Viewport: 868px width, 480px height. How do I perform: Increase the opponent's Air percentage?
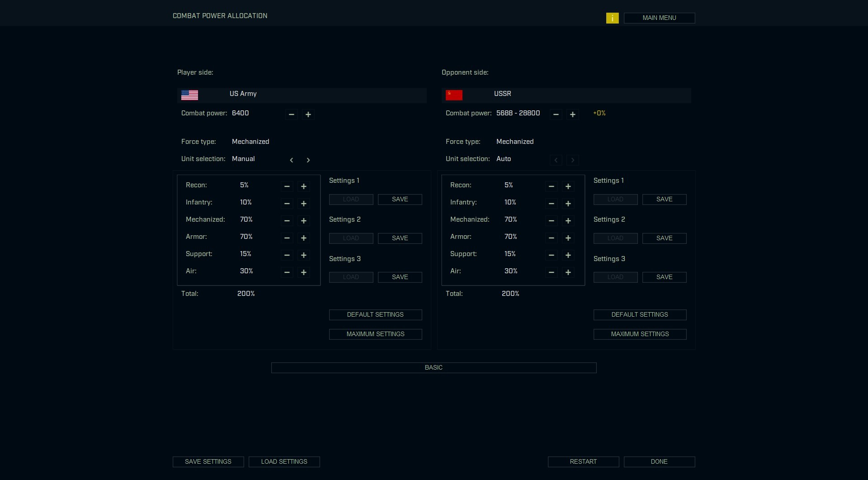pyautogui.click(x=568, y=272)
